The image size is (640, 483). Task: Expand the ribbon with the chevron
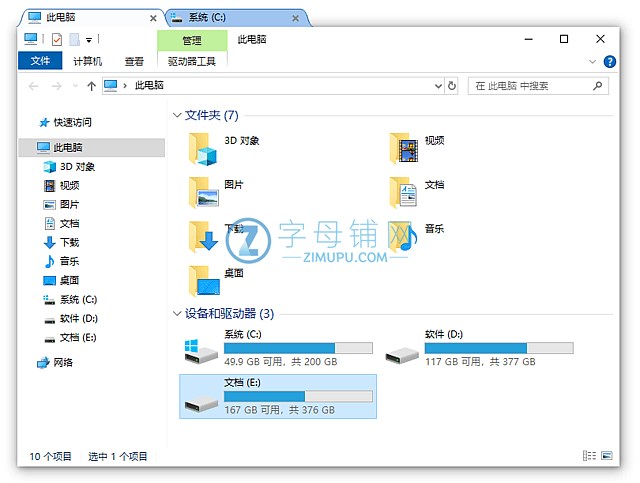point(592,61)
